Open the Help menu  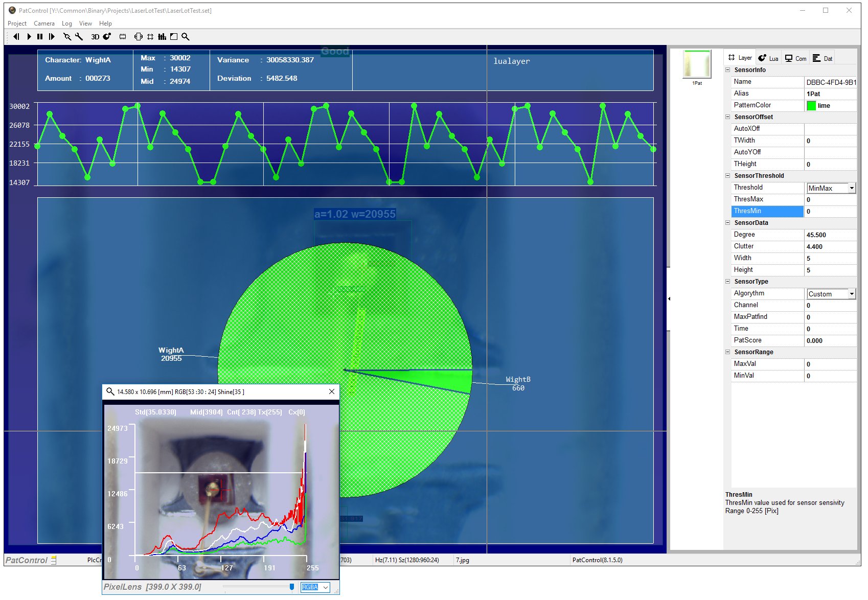(105, 24)
